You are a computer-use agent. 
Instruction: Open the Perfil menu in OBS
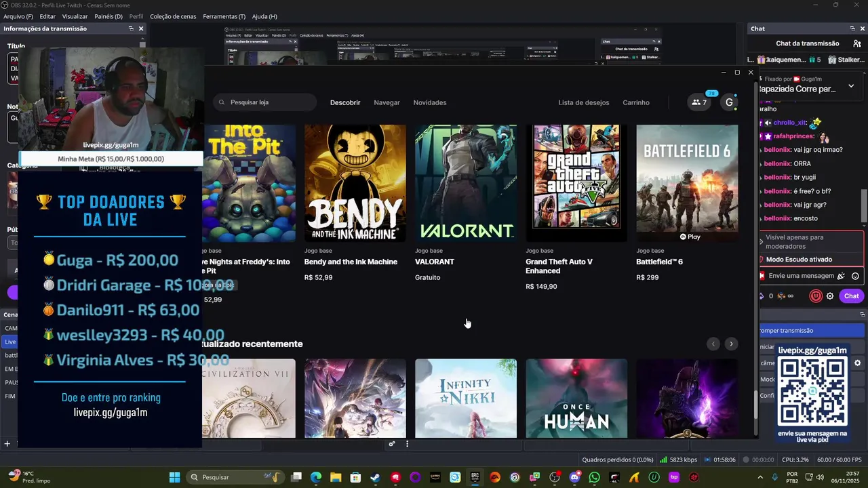pos(136,16)
